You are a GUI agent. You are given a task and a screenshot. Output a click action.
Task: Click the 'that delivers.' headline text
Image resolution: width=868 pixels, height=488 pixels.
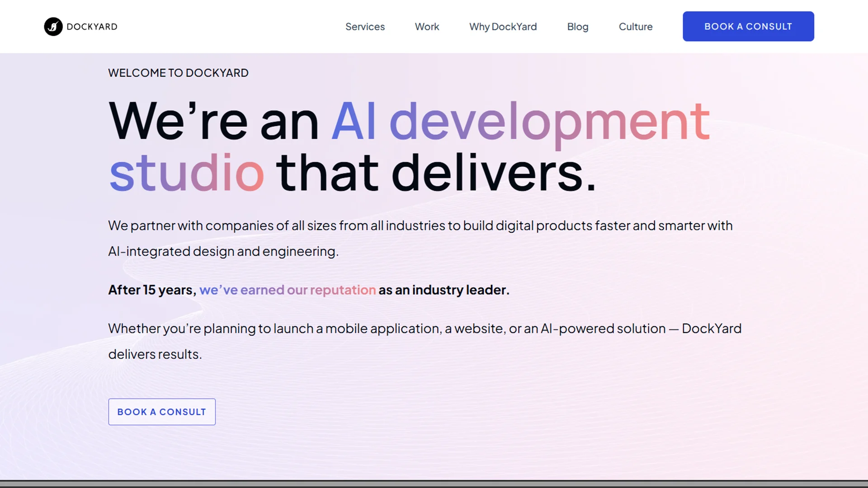[x=436, y=172]
